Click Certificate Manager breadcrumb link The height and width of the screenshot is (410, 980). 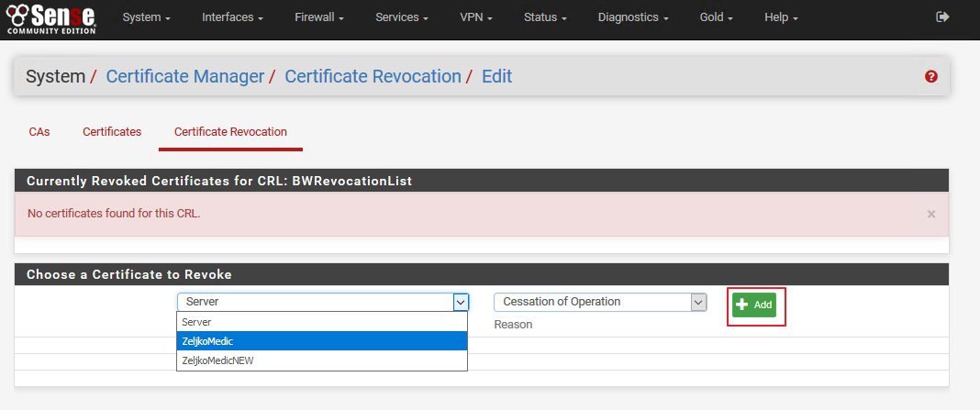tap(184, 77)
